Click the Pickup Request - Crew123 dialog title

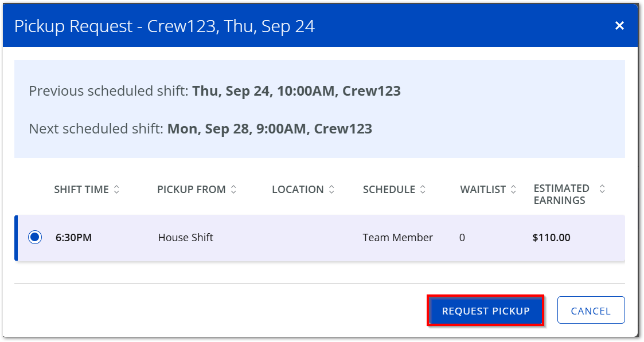[164, 26]
